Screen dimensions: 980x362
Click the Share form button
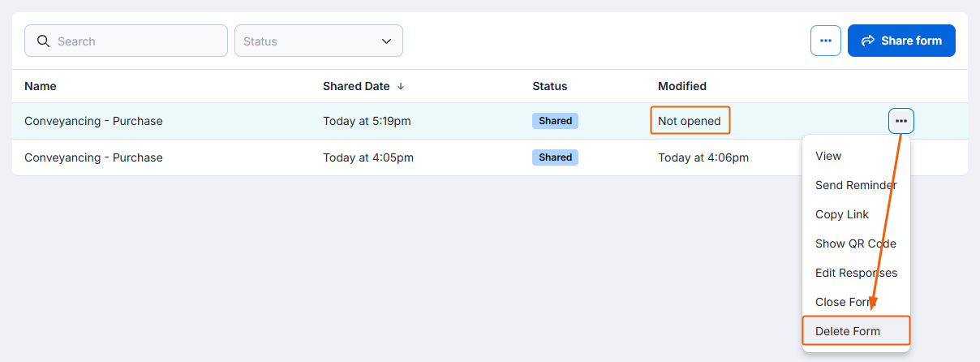pyautogui.click(x=901, y=41)
